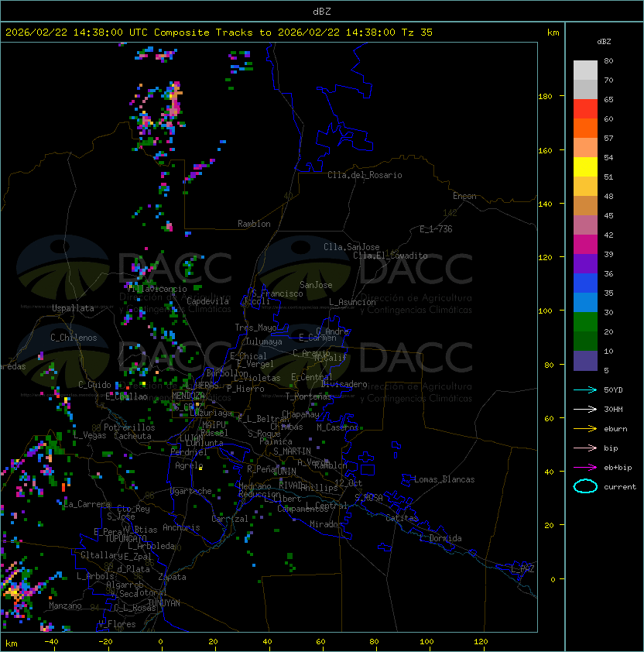The image size is (644, 652).
Task: Pick the dark orange swatch in dBZ scale
Action: [x=585, y=128]
